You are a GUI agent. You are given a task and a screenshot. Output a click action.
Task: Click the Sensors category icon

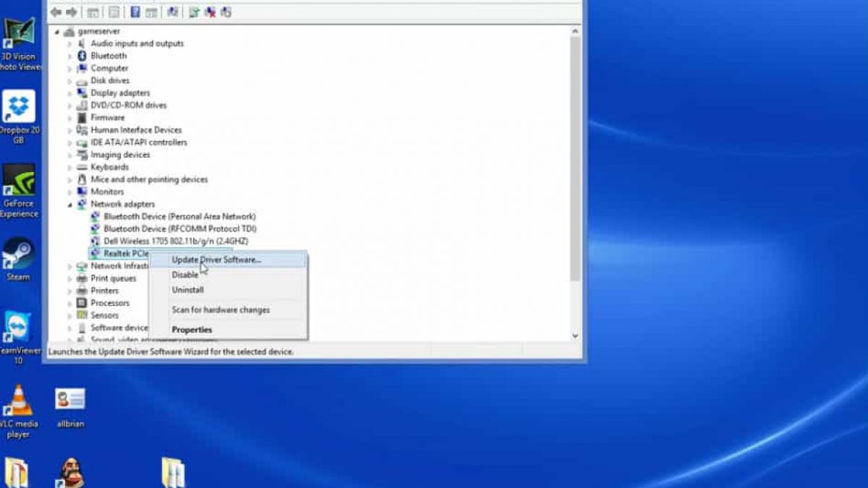click(82, 315)
